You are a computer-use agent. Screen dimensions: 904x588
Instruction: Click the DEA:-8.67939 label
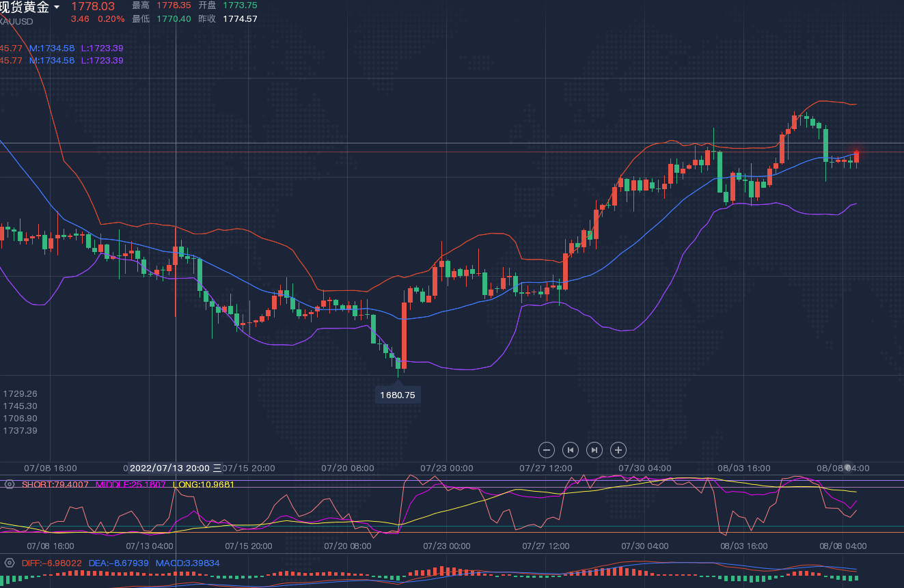pyautogui.click(x=119, y=563)
